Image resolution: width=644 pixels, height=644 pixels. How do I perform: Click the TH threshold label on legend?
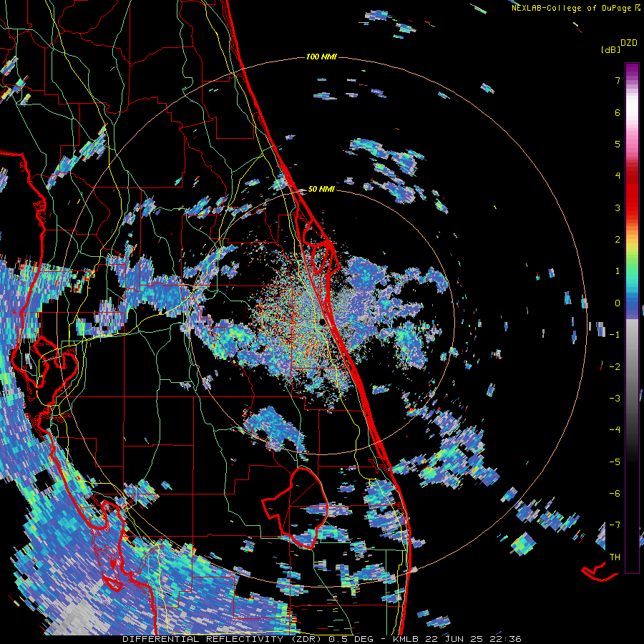(x=615, y=557)
